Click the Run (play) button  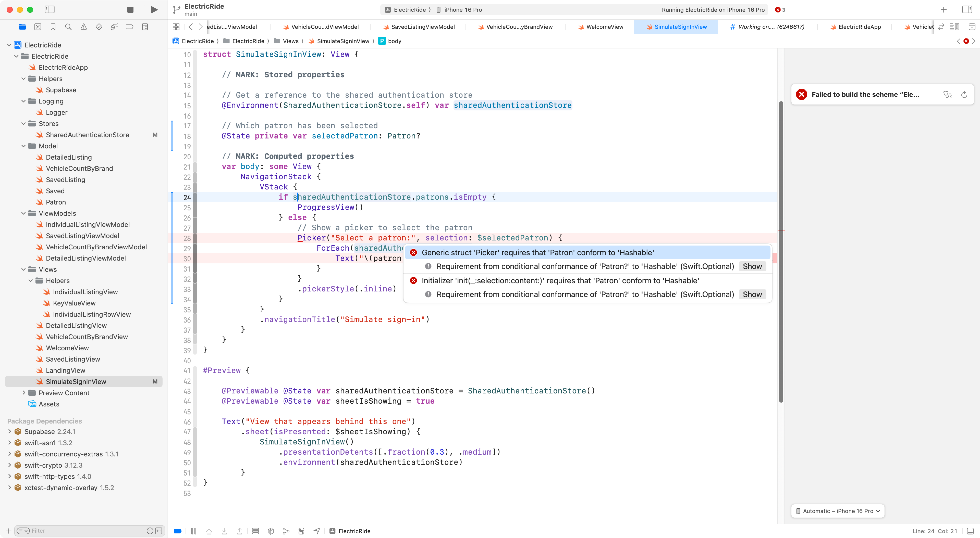pos(154,10)
